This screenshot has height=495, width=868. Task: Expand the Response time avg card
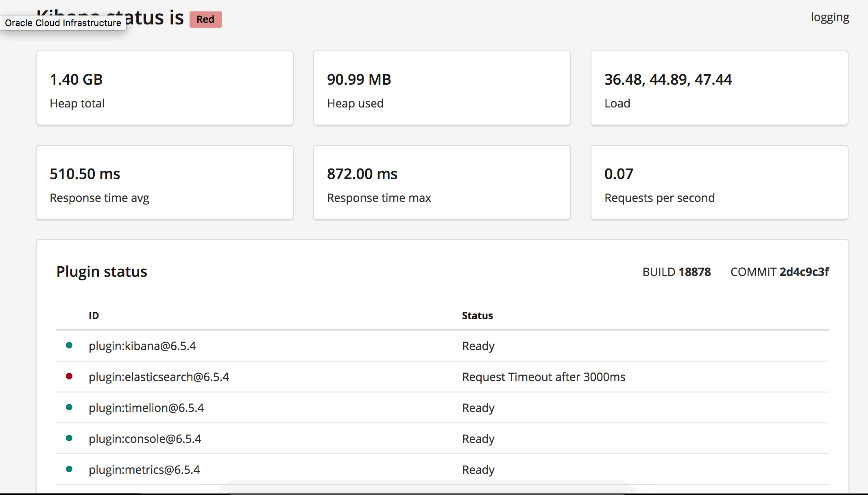click(x=164, y=182)
